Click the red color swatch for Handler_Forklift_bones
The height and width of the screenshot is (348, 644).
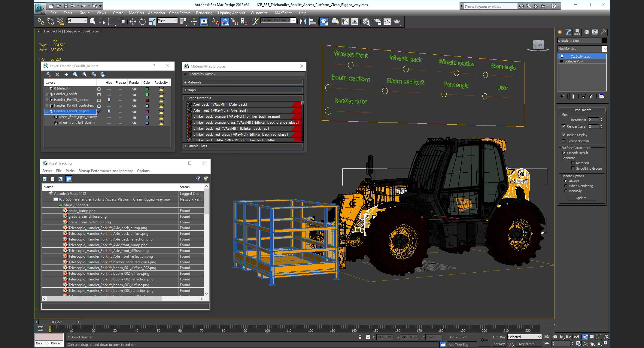147,100
